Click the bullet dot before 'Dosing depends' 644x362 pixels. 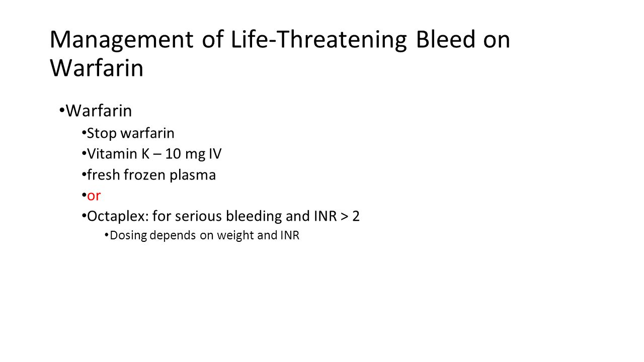coord(106,235)
